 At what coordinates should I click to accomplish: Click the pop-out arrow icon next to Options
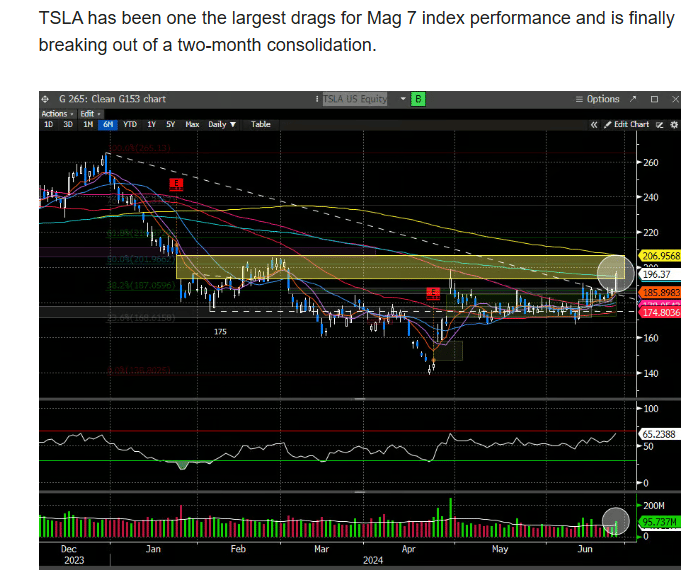click(633, 99)
